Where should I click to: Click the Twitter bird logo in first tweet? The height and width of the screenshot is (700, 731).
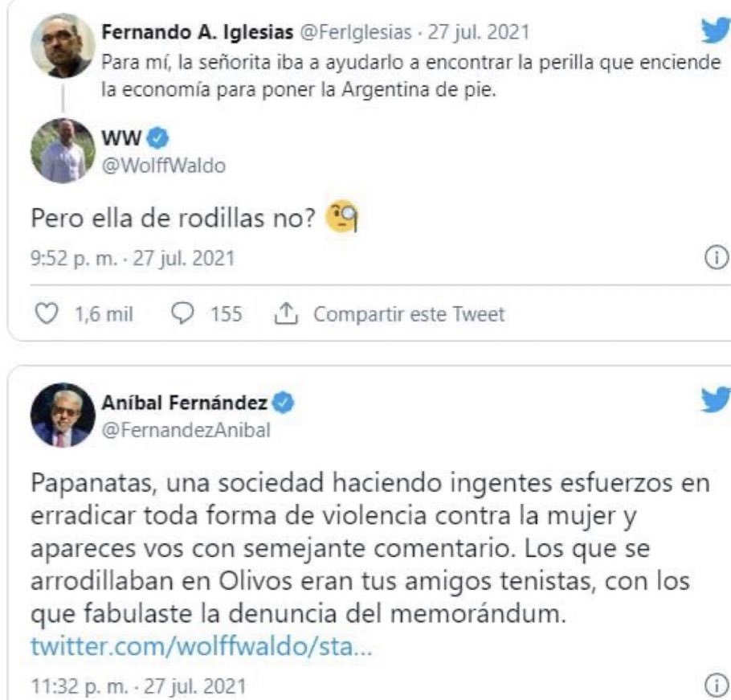(x=717, y=31)
